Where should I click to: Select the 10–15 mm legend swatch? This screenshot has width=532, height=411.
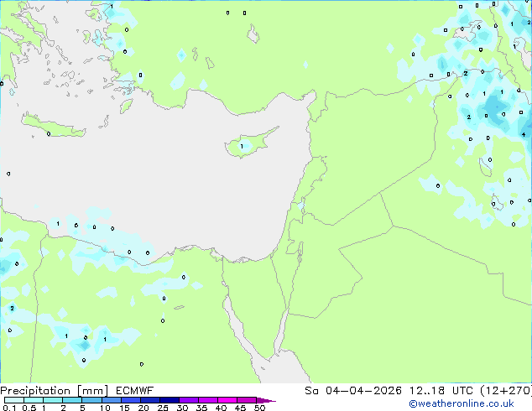click(x=111, y=400)
